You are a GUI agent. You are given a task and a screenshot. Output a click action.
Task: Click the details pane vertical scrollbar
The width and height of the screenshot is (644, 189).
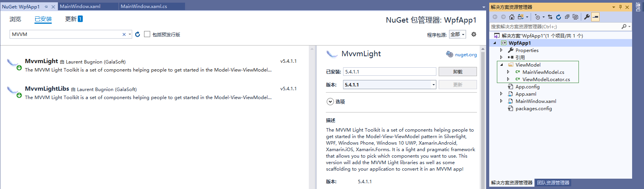coord(483,117)
